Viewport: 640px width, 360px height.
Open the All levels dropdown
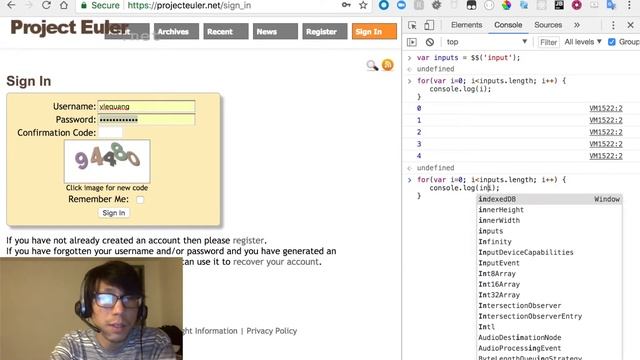(583, 42)
